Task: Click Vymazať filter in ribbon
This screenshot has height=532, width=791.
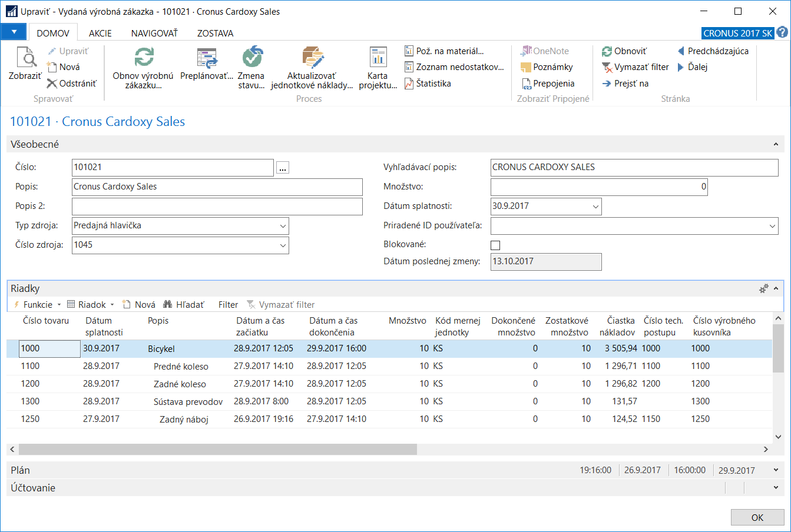Action: click(635, 67)
